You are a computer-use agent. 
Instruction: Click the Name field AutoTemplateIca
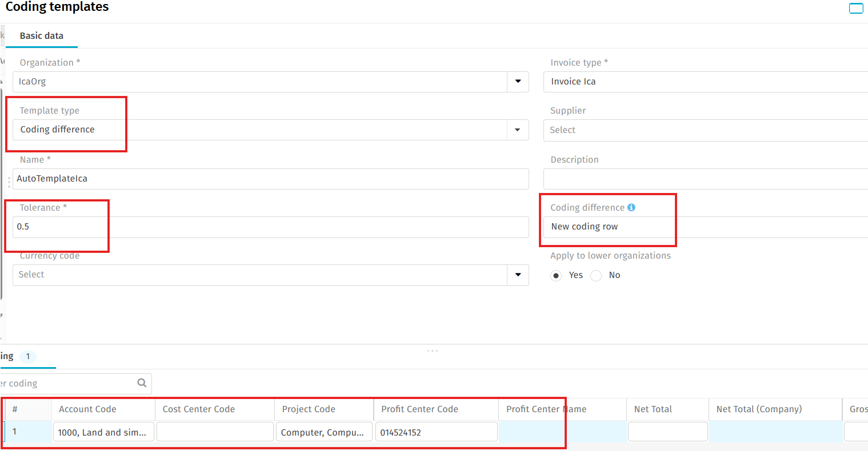point(270,179)
